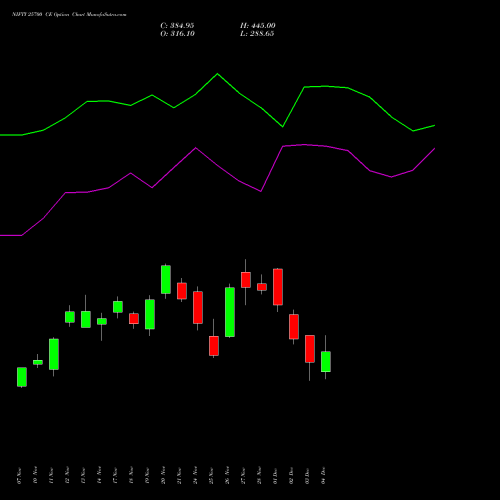
Task: Click the green candle for 17 Nov
Action: tap(118, 307)
